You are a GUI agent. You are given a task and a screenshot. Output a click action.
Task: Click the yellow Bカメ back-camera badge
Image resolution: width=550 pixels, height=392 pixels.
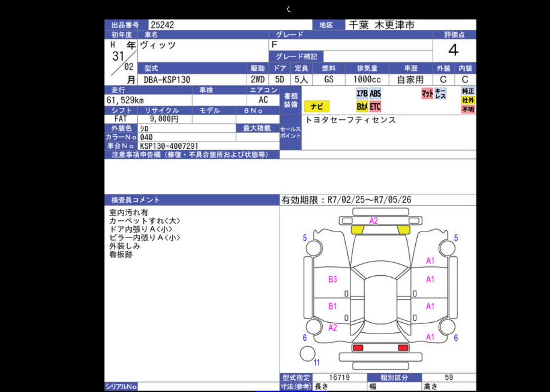tap(362, 106)
